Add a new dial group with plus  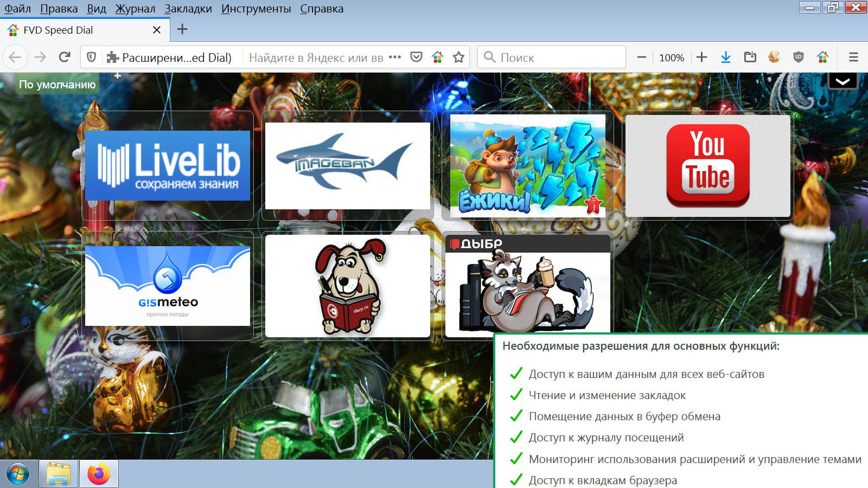pyautogui.click(x=118, y=76)
